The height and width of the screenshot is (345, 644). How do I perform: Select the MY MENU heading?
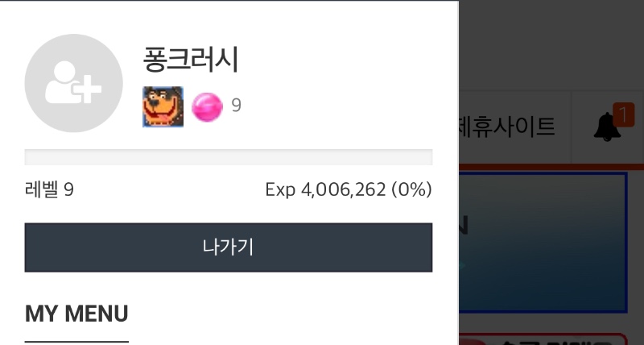coord(76,314)
